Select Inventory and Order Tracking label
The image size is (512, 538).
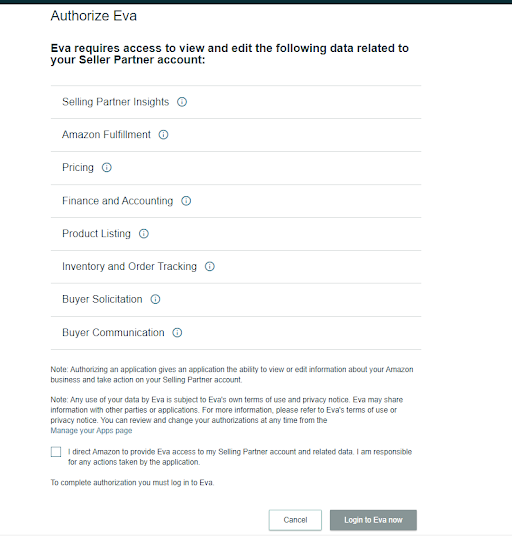[x=129, y=266]
